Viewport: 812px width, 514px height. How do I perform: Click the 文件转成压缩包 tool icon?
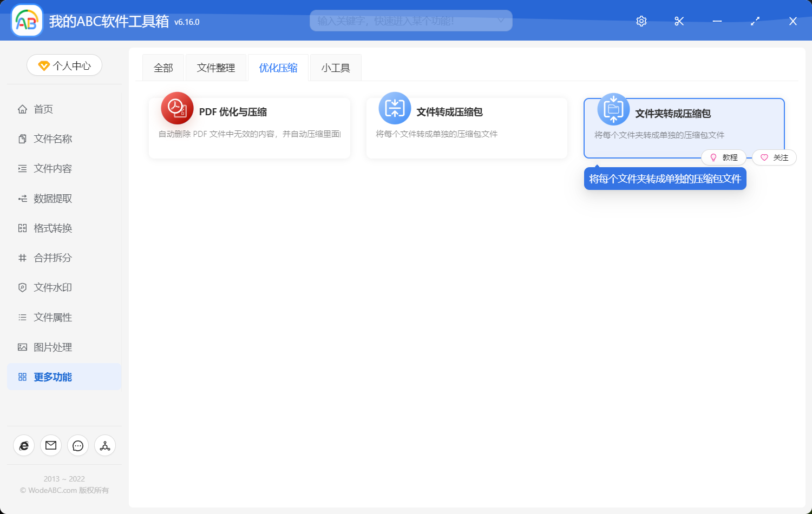click(x=395, y=108)
